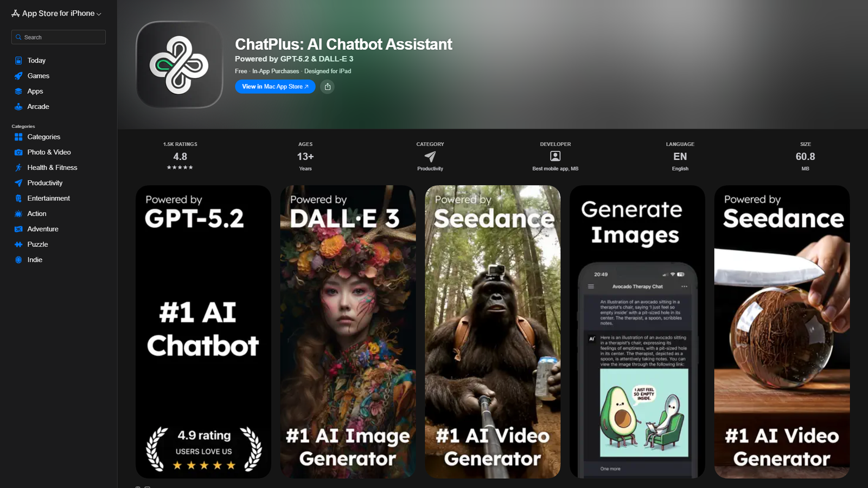Open the DALL·E 3 Image Generator screenshot

coord(348,332)
